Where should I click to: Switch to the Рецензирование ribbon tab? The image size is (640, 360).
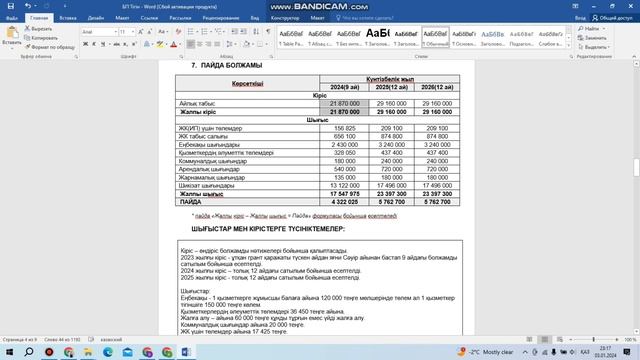pos(220,18)
